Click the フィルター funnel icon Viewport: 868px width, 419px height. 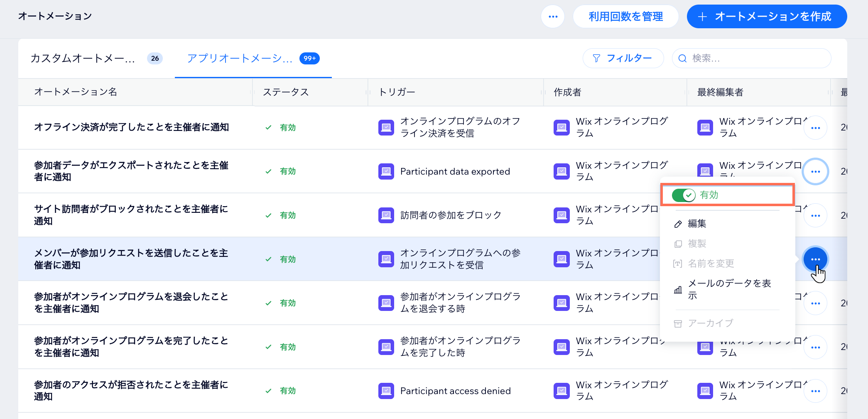click(597, 58)
